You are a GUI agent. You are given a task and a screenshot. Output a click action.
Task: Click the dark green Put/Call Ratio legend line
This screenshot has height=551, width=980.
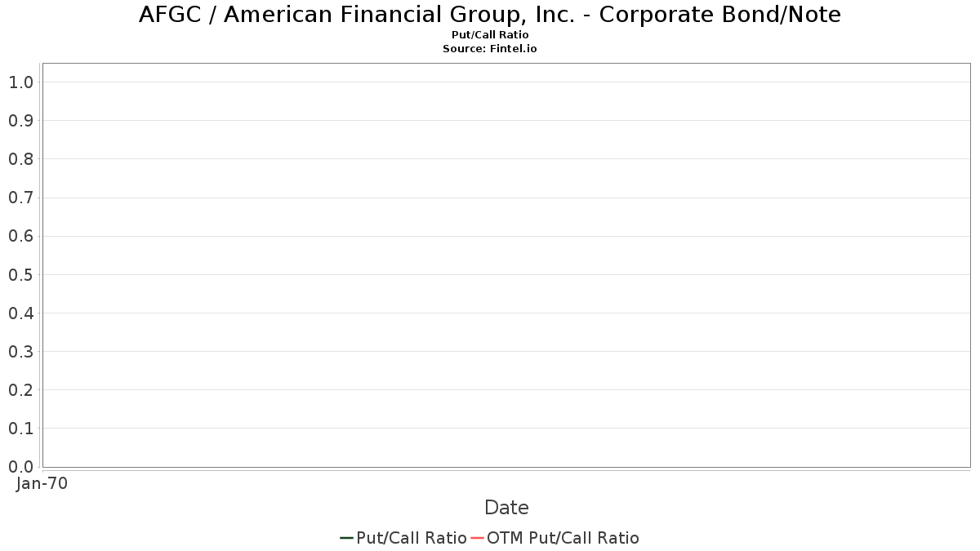[x=347, y=538]
